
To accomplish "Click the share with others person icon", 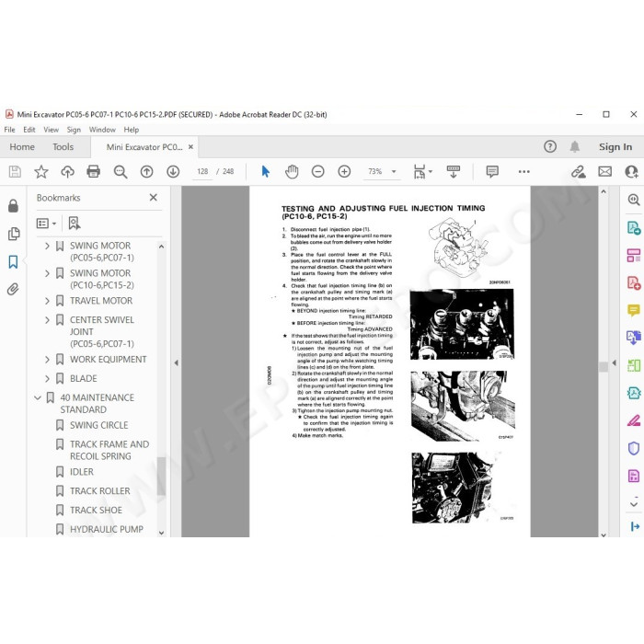I will click(x=631, y=171).
